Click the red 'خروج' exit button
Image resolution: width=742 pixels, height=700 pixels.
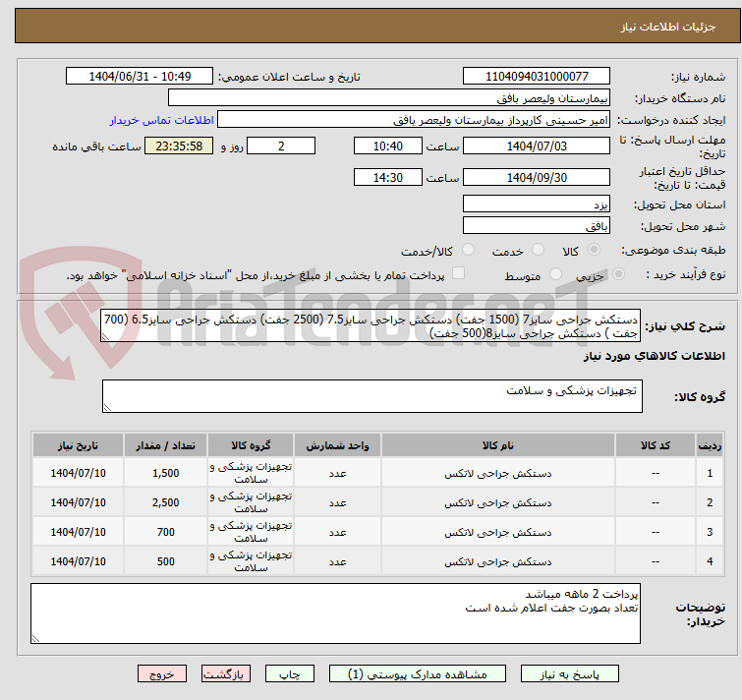(162, 674)
